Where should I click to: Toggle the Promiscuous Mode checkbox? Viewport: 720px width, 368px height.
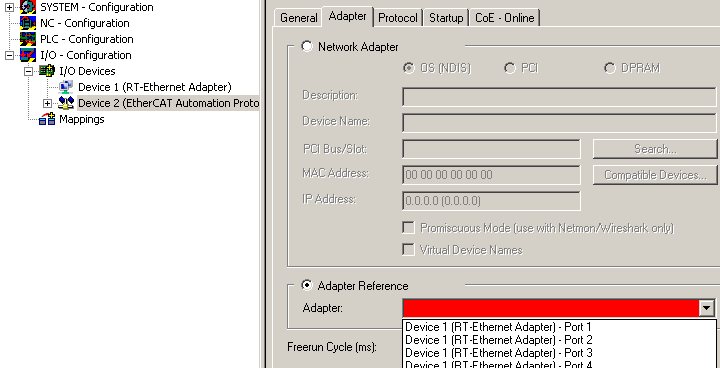[x=408, y=228]
